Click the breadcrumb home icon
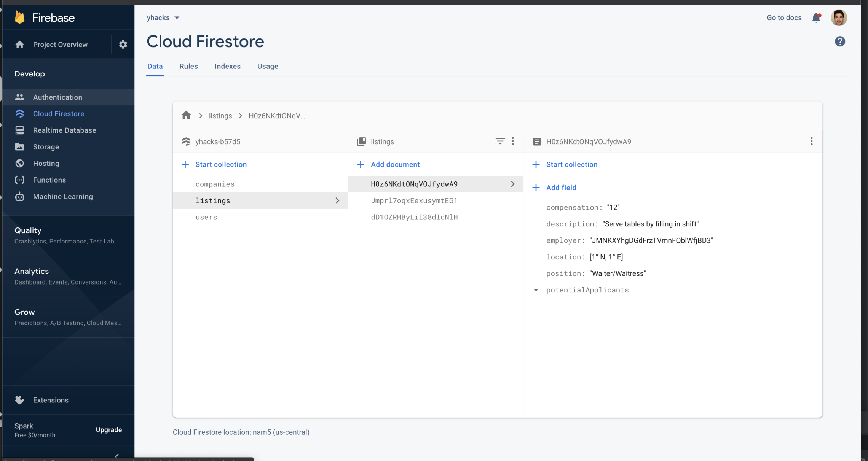Viewport: 868px width, 461px height. (186, 116)
